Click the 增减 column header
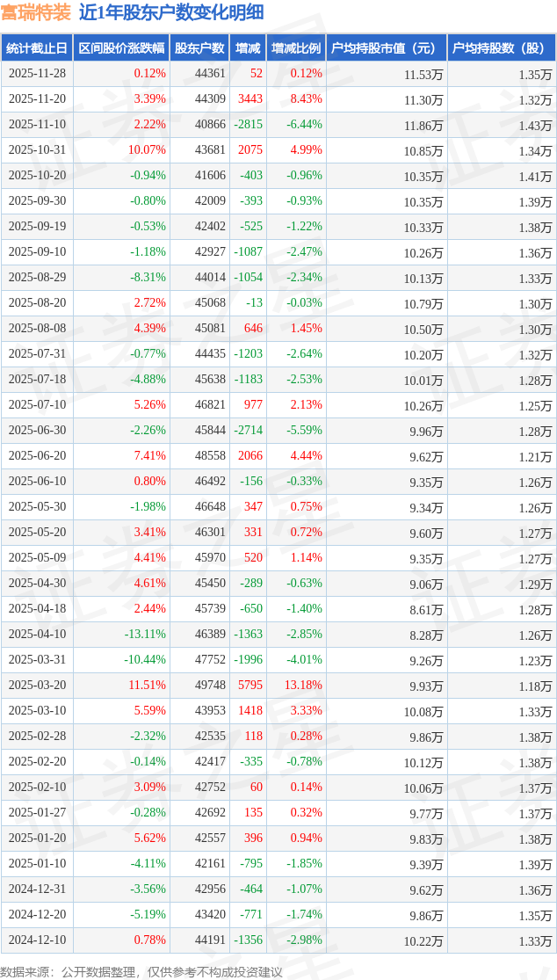 (249, 48)
